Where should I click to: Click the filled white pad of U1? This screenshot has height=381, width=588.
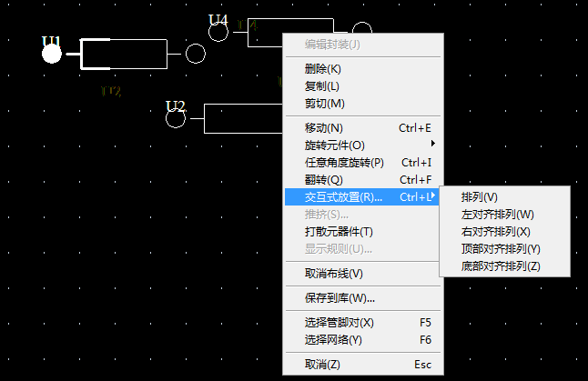pos(52,55)
